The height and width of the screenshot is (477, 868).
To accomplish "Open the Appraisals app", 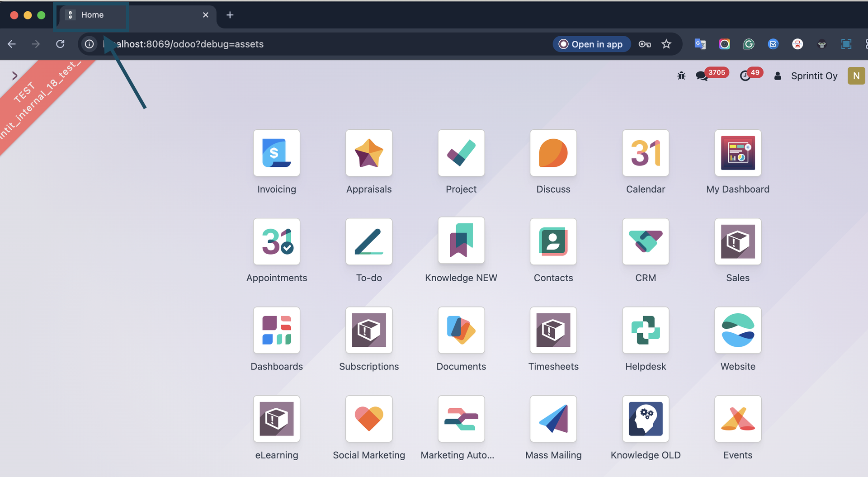I will (369, 153).
